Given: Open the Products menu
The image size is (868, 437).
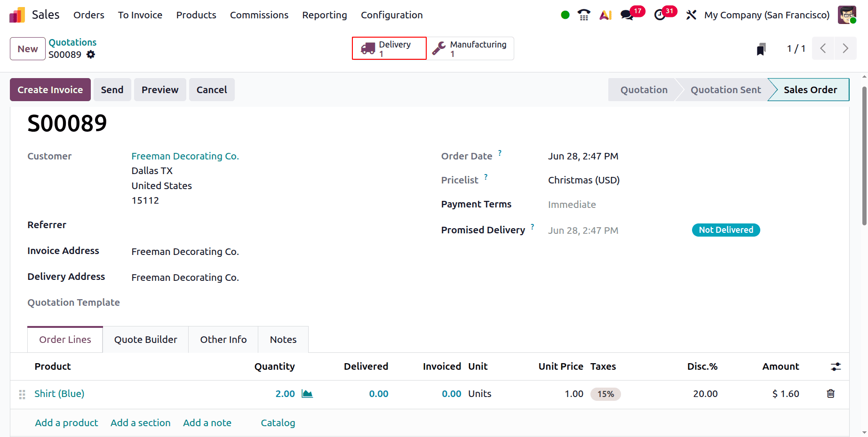Looking at the screenshot, I should click(x=196, y=15).
